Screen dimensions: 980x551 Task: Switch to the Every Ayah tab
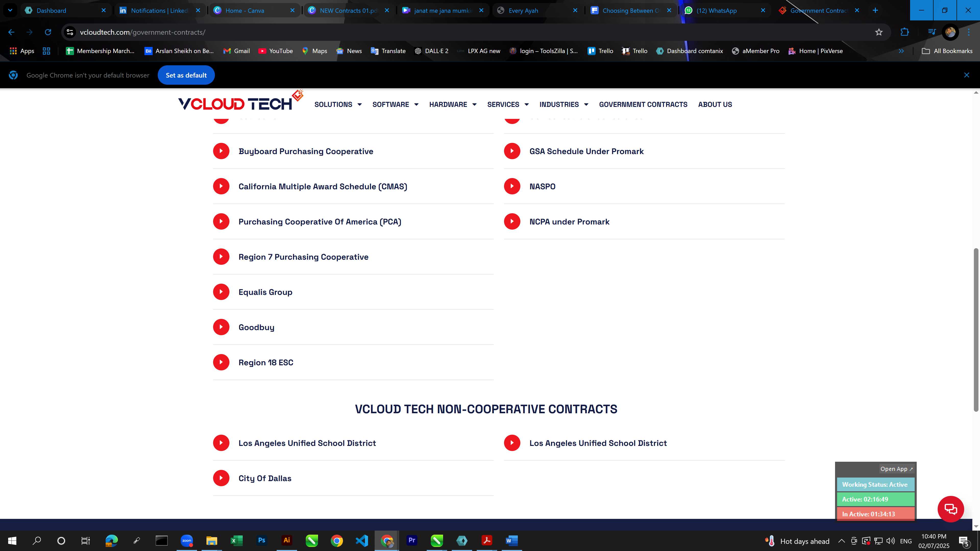pos(537,10)
